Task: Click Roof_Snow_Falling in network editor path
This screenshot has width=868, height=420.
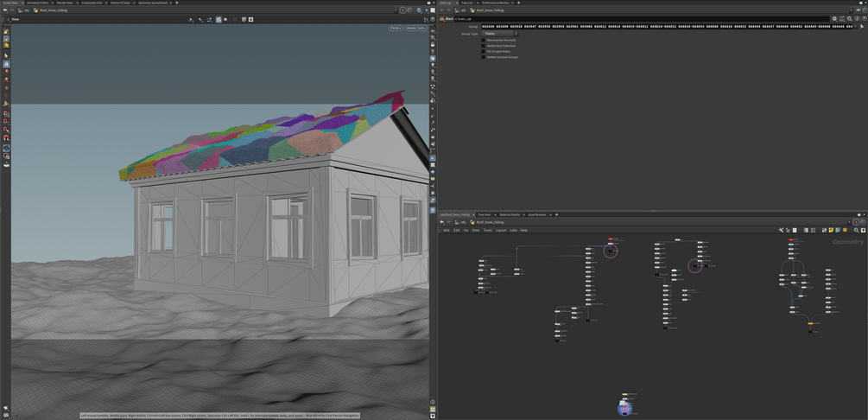Action: point(487,222)
